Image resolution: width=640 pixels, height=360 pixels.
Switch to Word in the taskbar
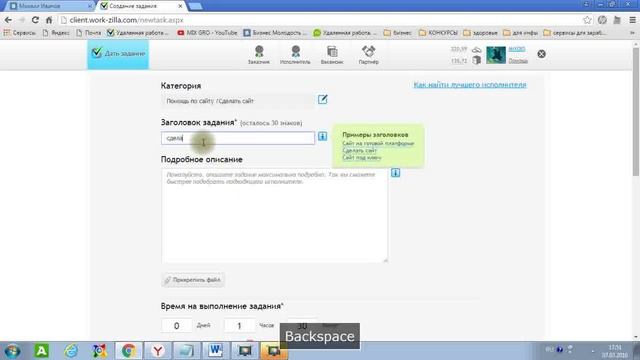pos(215,351)
